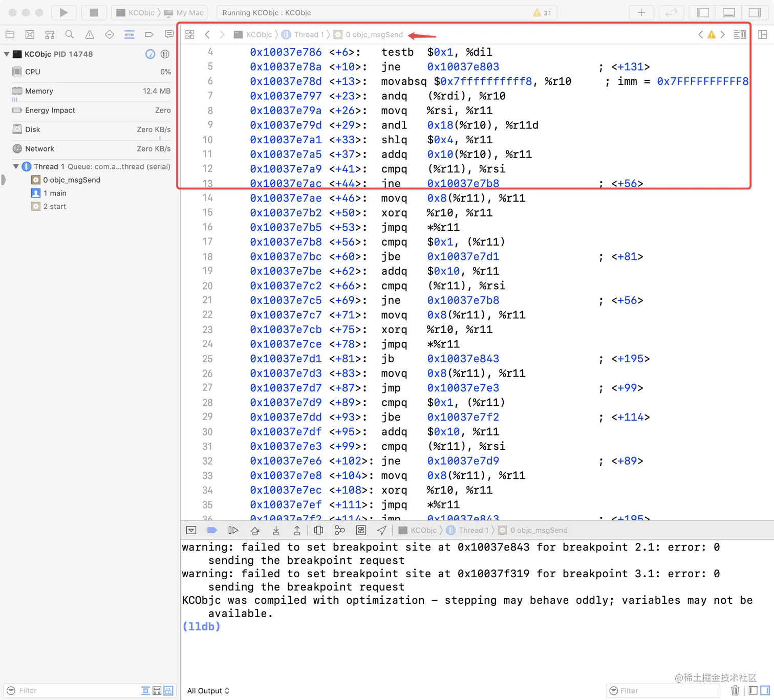Open the Test navigator diamond tab
774x700 pixels.
point(110,35)
